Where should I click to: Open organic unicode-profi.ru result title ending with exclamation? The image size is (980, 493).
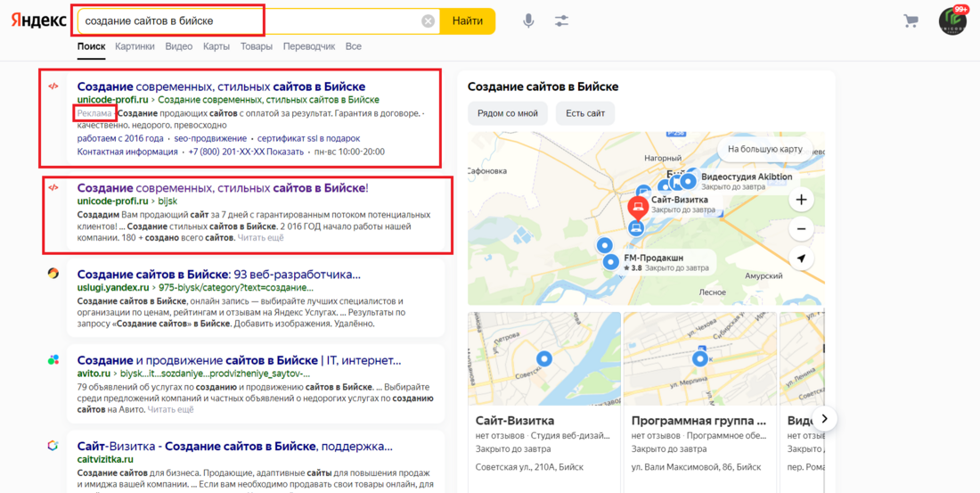pos(223,188)
